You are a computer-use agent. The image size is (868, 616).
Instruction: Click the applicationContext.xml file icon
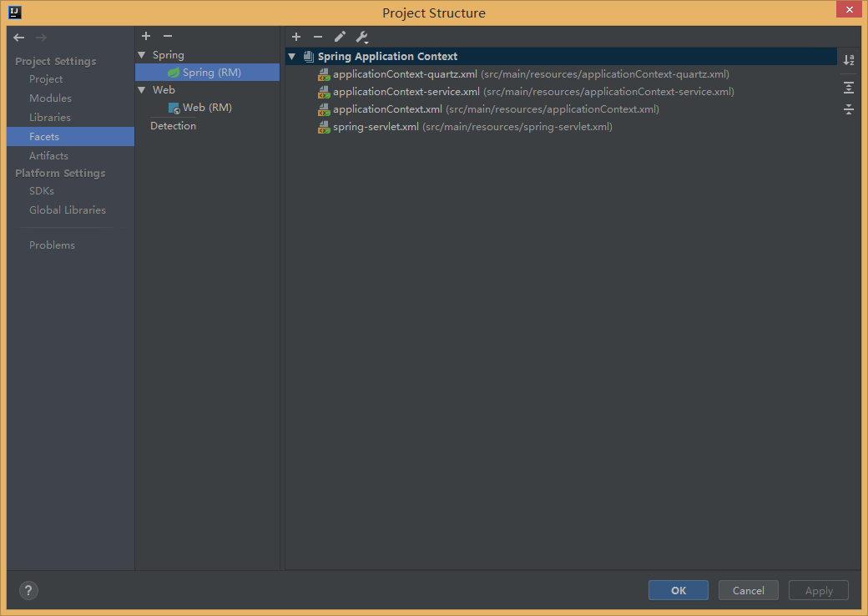coord(324,109)
